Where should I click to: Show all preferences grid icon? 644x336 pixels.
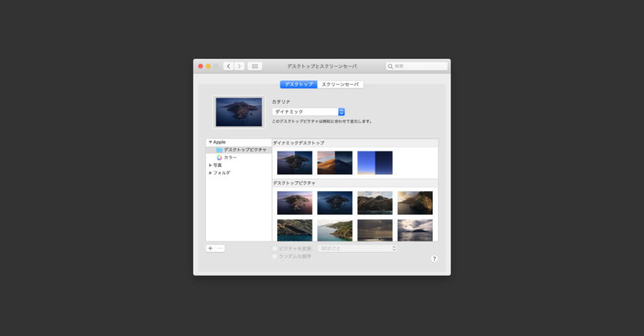tap(255, 66)
